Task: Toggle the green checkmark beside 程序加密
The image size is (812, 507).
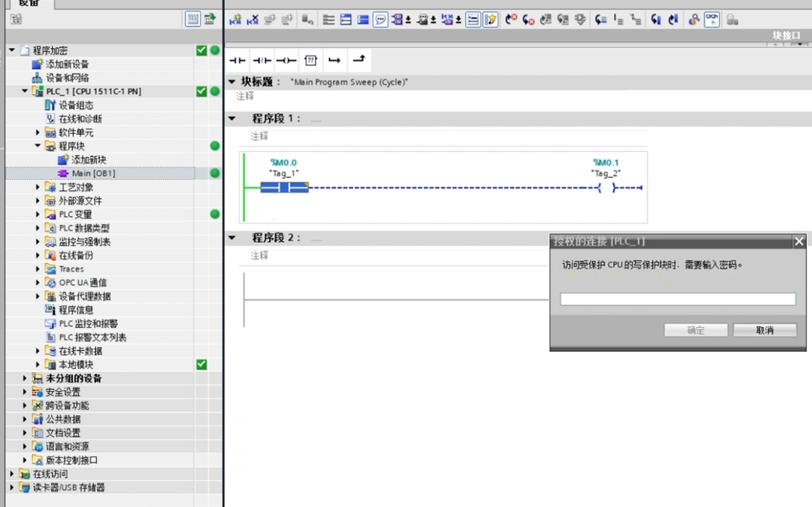Action: click(x=201, y=50)
